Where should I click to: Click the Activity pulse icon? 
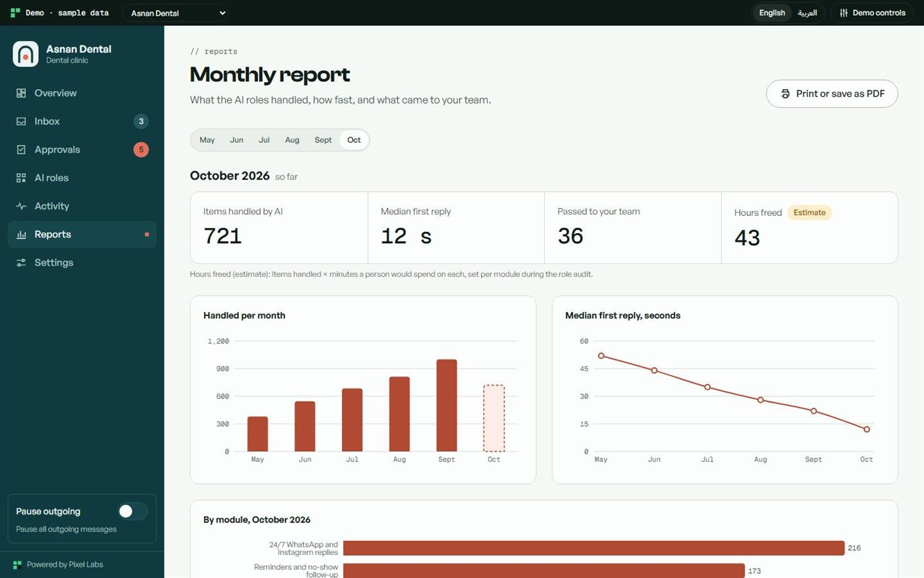point(21,206)
